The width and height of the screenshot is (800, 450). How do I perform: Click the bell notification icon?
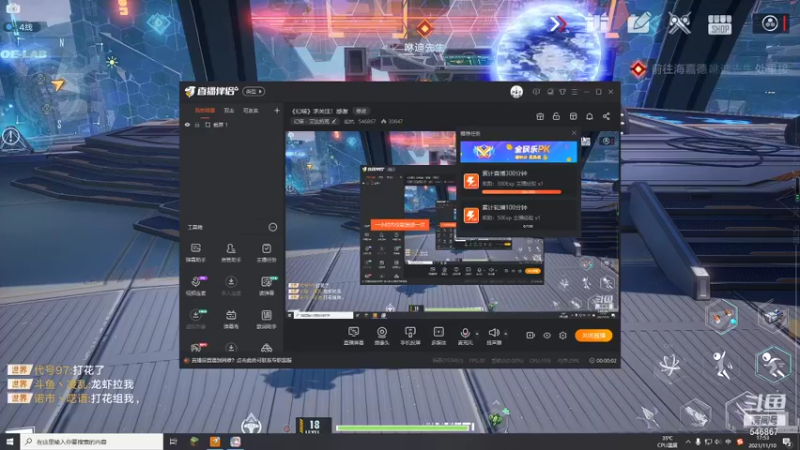click(x=589, y=116)
